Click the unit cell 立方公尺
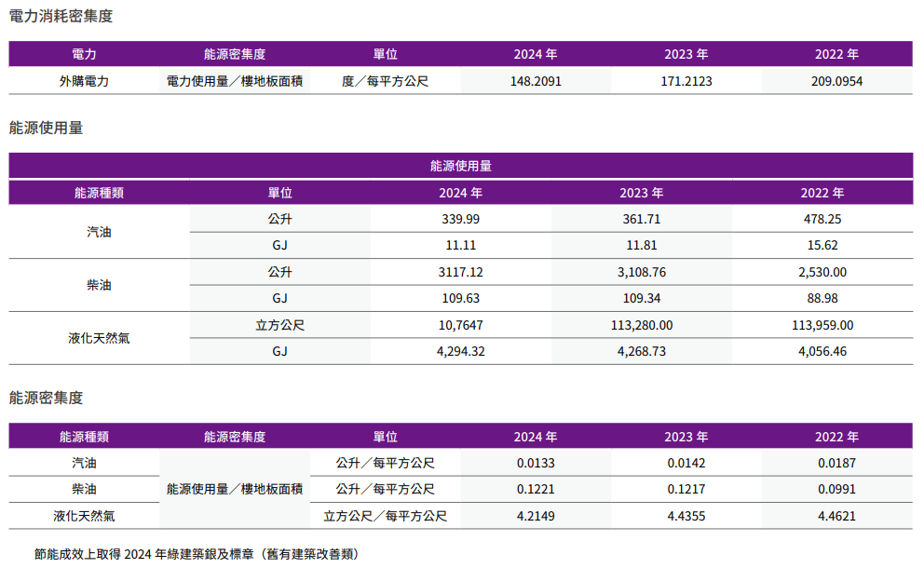Viewport: 924px width, 568px height. click(280, 325)
